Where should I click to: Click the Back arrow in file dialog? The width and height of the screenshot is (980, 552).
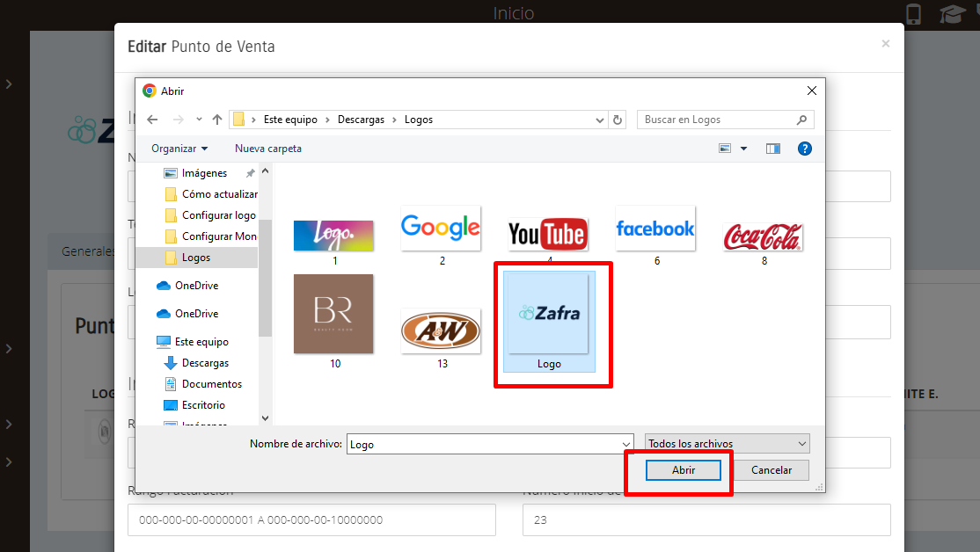152,120
